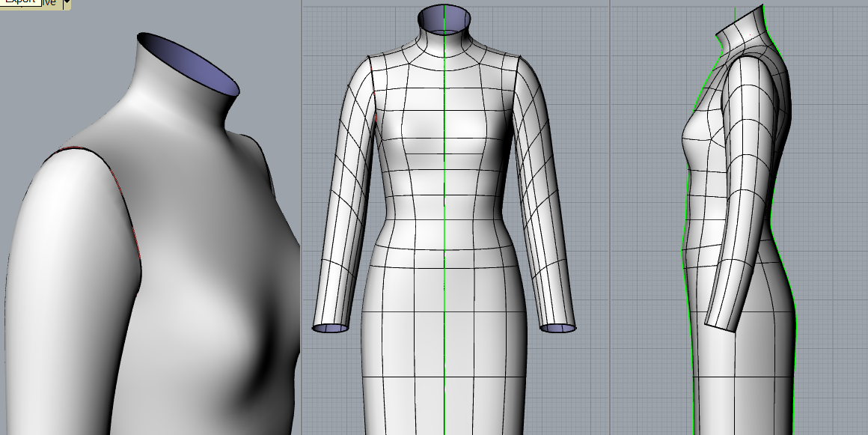Select the neck opening in the perspective view
Screen dimensions: 868x435
point(189,64)
